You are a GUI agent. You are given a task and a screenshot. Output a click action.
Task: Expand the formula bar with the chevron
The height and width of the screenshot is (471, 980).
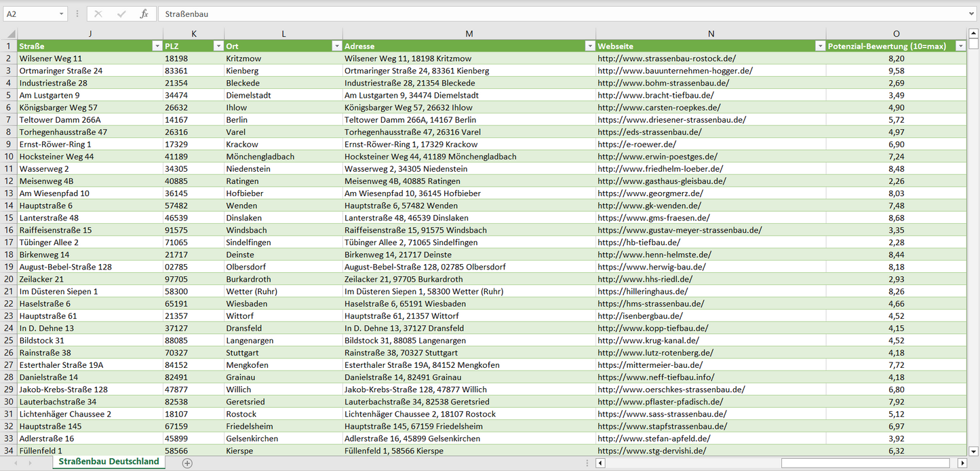972,14
